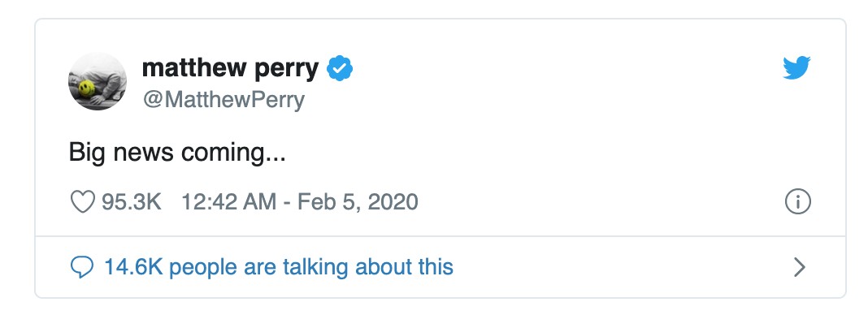Click the speech bubble reply icon

(82, 267)
